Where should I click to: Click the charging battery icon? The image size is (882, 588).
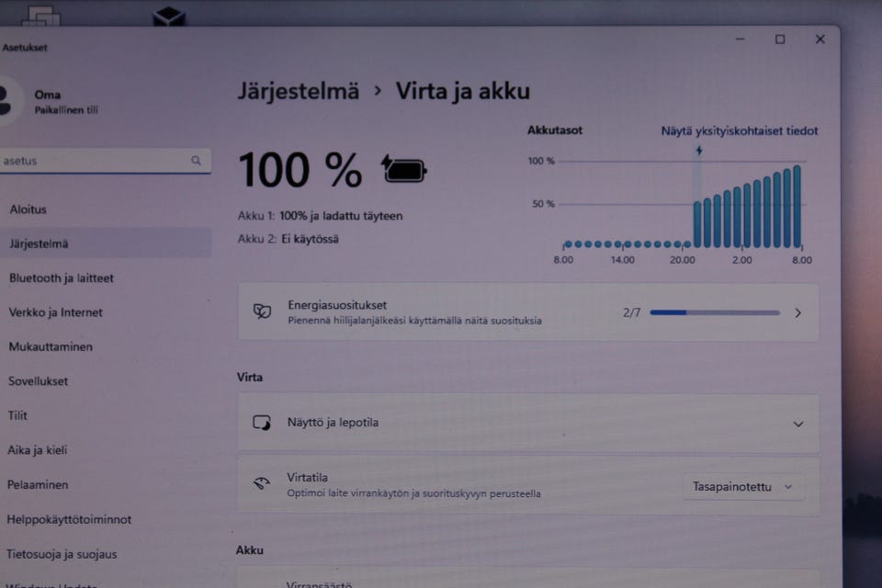coord(404,169)
